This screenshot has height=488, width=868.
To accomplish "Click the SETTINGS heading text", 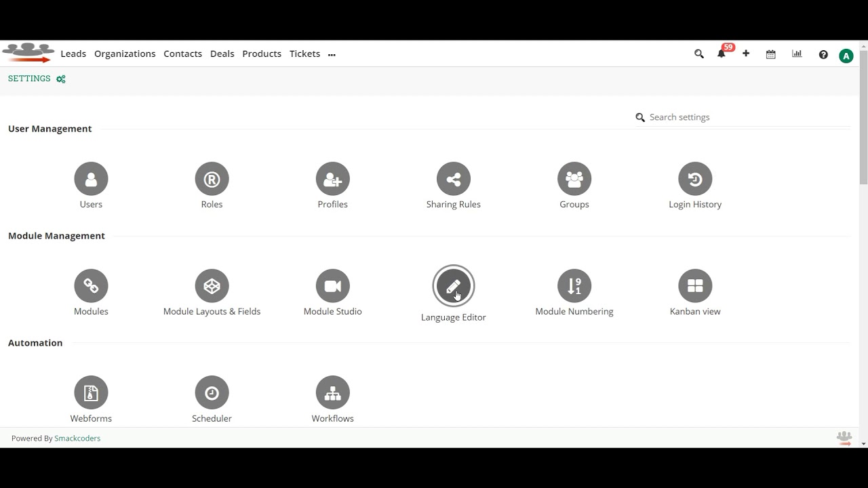I will [x=29, y=79].
